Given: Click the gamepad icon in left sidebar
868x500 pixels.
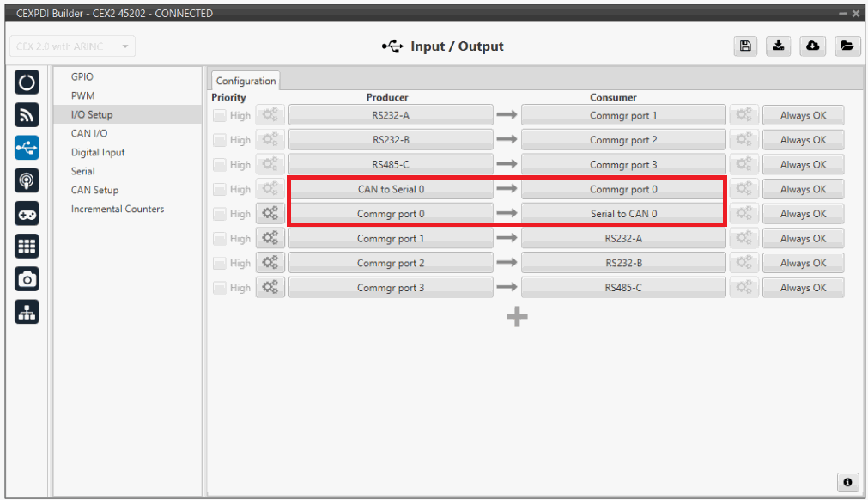Looking at the screenshot, I should 27,214.
